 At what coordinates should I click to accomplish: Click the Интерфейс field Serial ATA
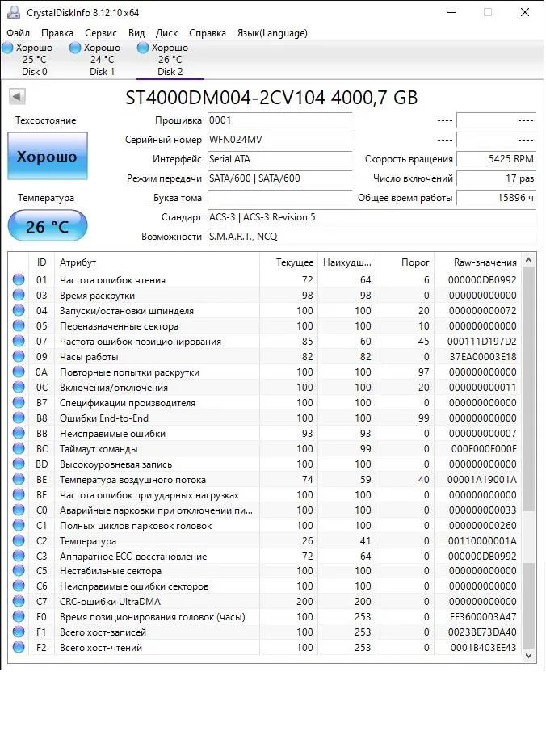pos(279,159)
